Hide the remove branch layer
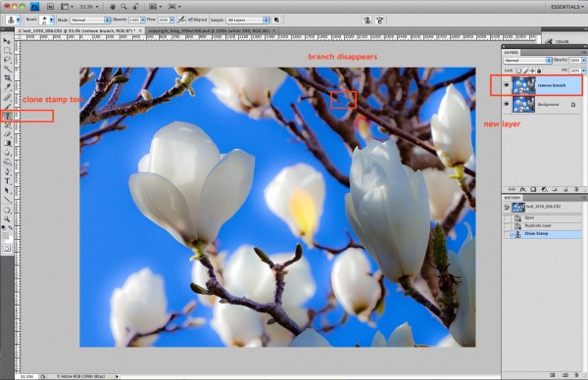The height and width of the screenshot is (380, 588). [507, 85]
